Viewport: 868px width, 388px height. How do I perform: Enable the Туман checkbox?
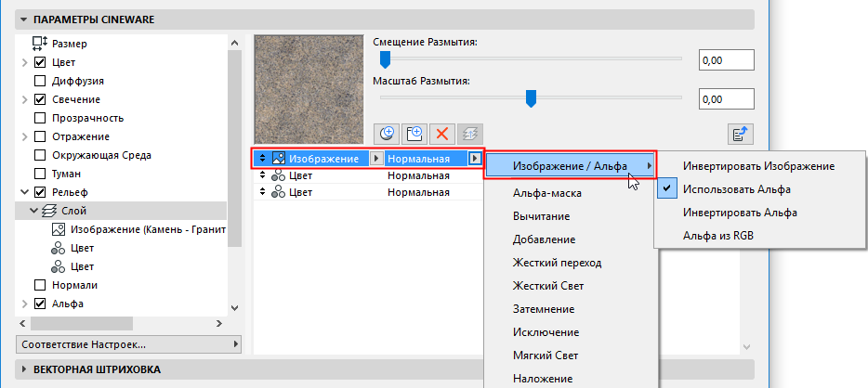click(40, 174)
